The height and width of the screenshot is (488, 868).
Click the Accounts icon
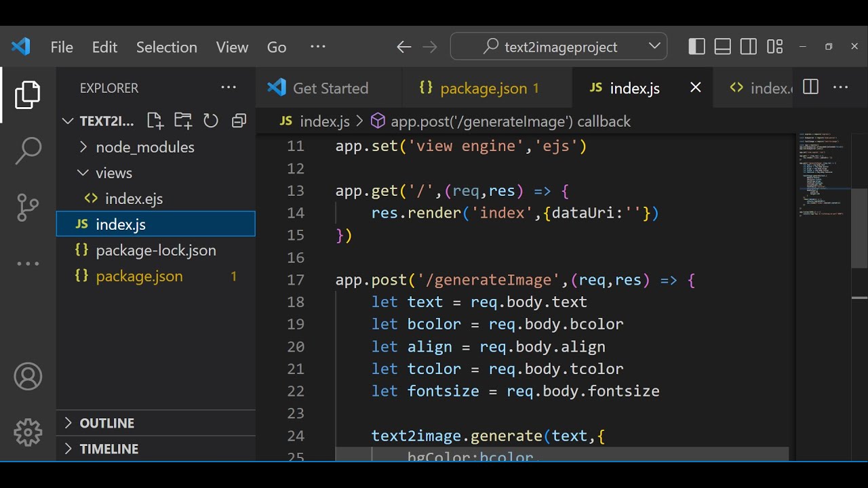tap(28, 377)
